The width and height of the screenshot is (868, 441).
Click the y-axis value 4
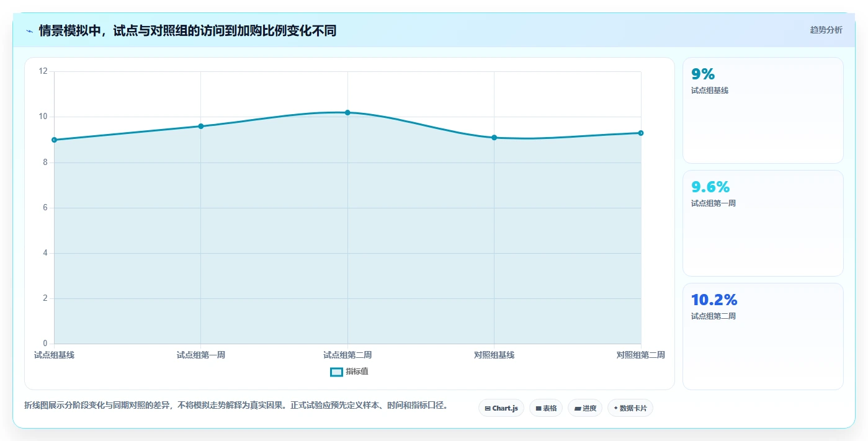point(45,253)
